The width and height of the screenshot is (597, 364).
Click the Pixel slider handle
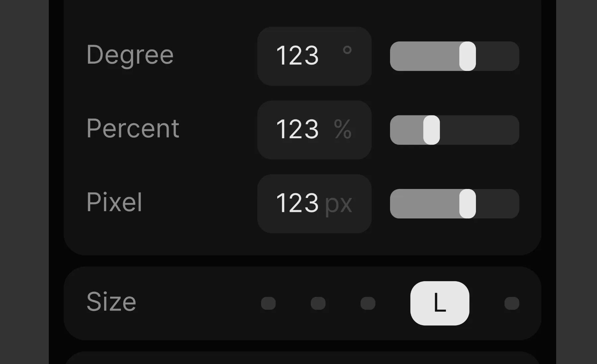pos(467,204)
